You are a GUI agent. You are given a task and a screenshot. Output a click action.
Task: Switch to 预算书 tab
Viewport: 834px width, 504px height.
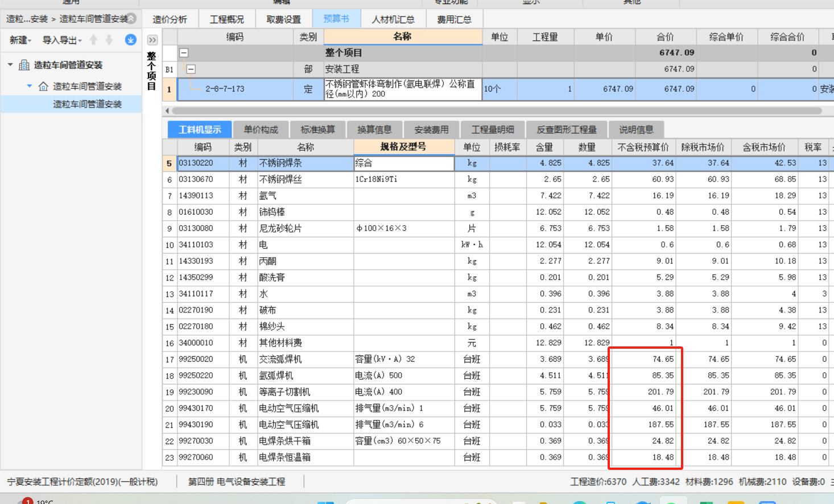pos(336,19)
